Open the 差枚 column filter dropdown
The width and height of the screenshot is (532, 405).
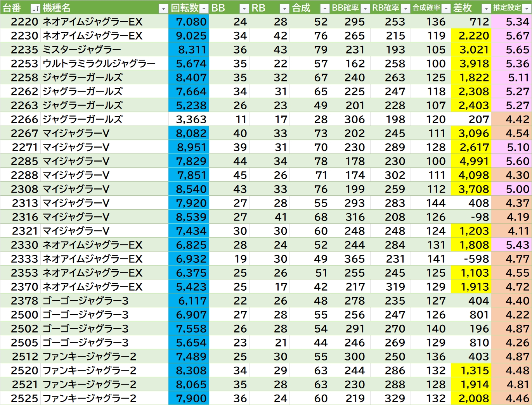[486, 9]
